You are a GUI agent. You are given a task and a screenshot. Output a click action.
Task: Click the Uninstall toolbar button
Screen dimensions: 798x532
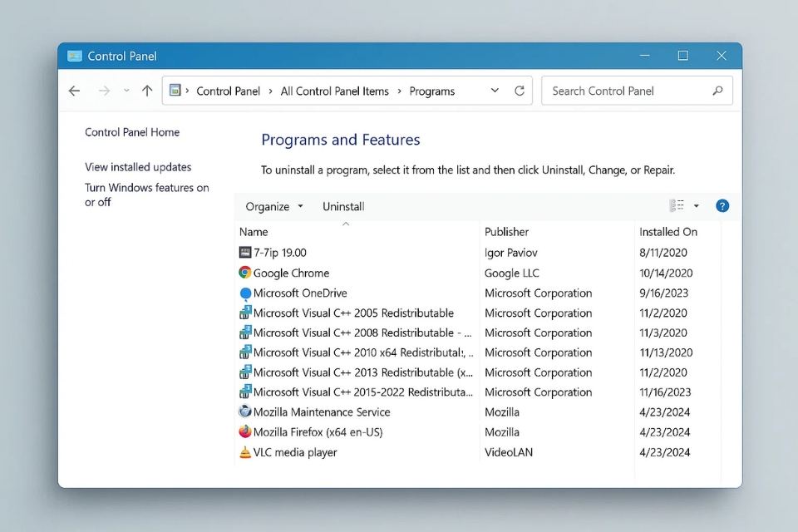click(343, 206)
